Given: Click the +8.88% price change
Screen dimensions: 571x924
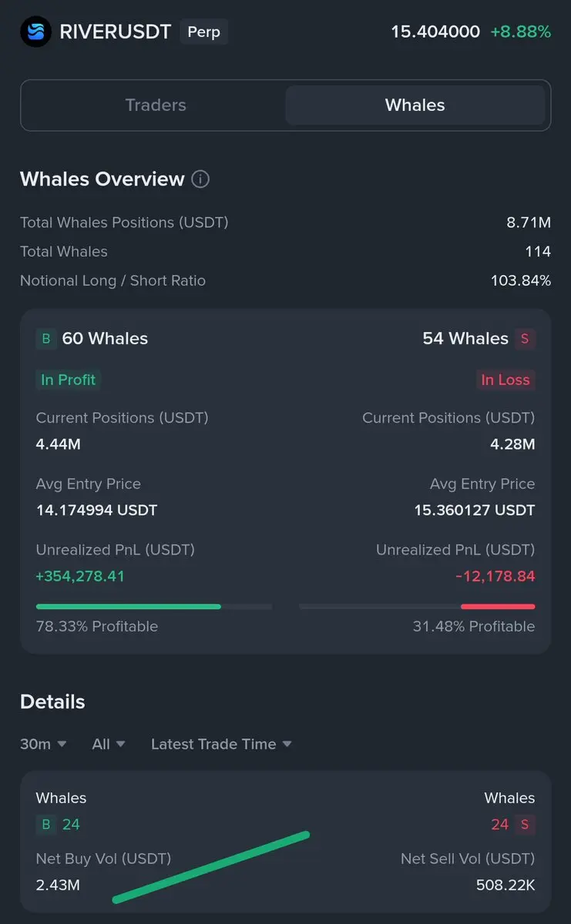Looking at the screenshot, I should click(x=520, y=32).
